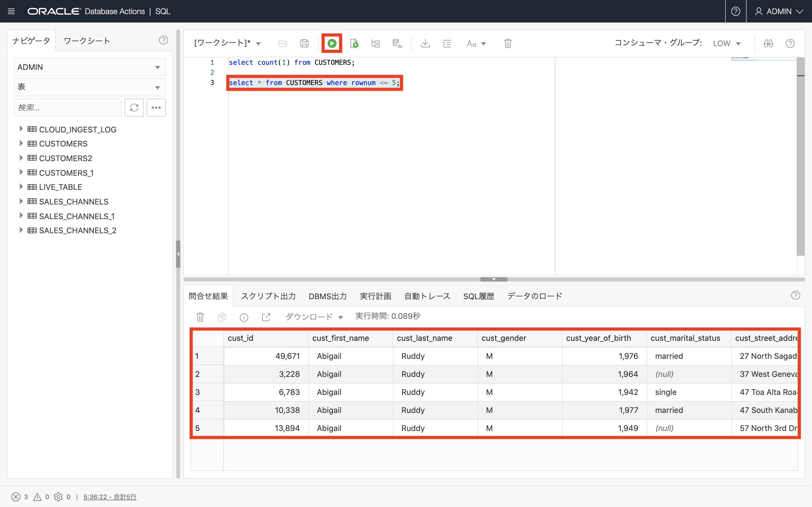Open the SQL履歴 tab
Screen dimensions: 812x507
[478, 296]
